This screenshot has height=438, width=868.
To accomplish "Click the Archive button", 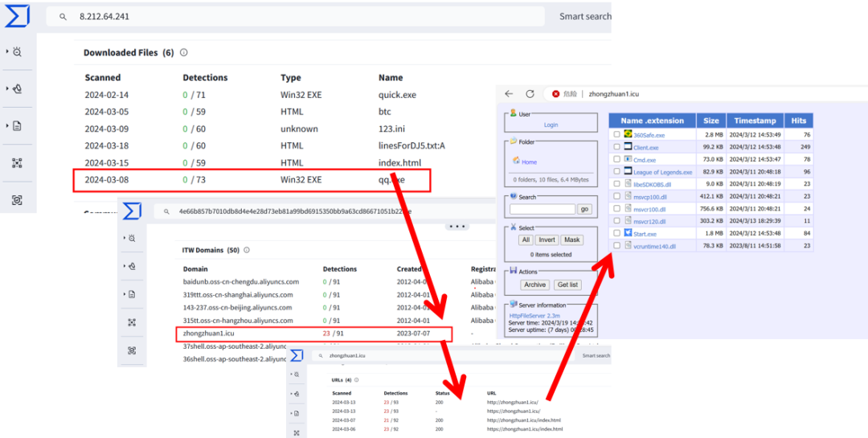I will 534,284.
